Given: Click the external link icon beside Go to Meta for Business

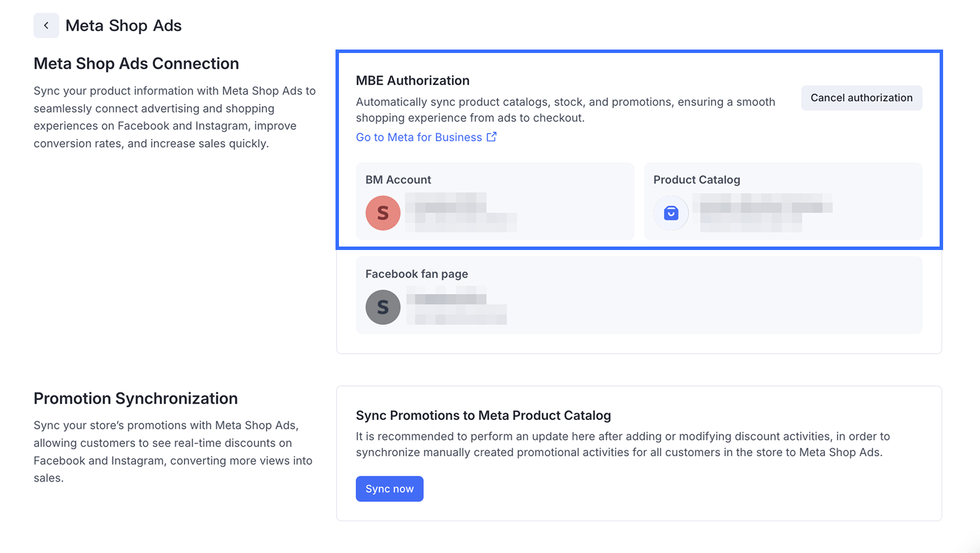Looking at the screenshot, I should tap(492, 137).
